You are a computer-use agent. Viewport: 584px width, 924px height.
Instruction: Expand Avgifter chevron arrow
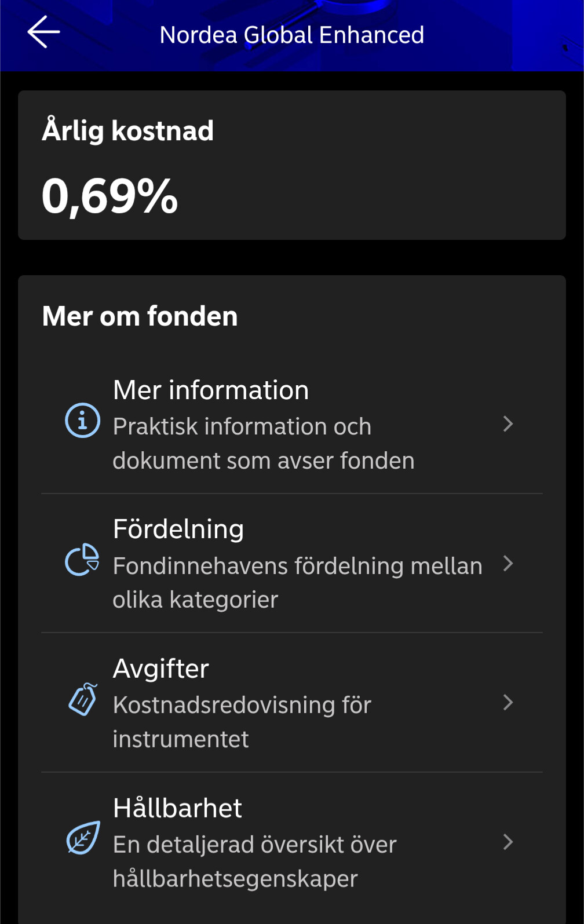(508, 703)
